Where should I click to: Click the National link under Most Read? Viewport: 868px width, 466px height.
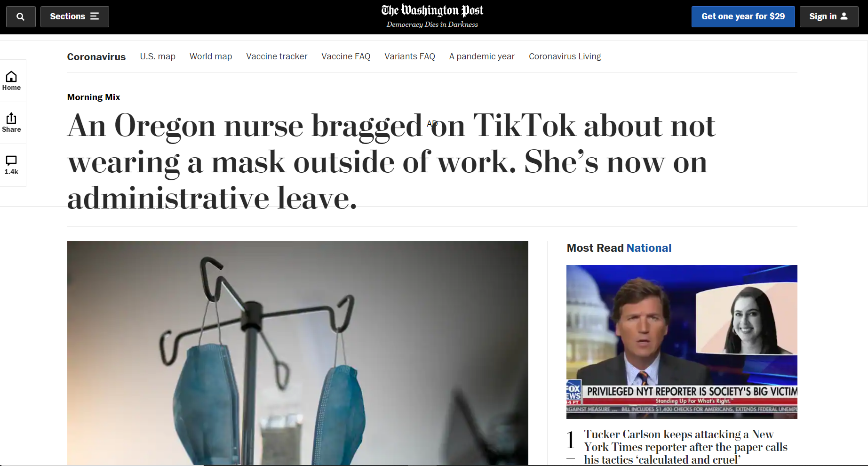(x=649, y=248)
